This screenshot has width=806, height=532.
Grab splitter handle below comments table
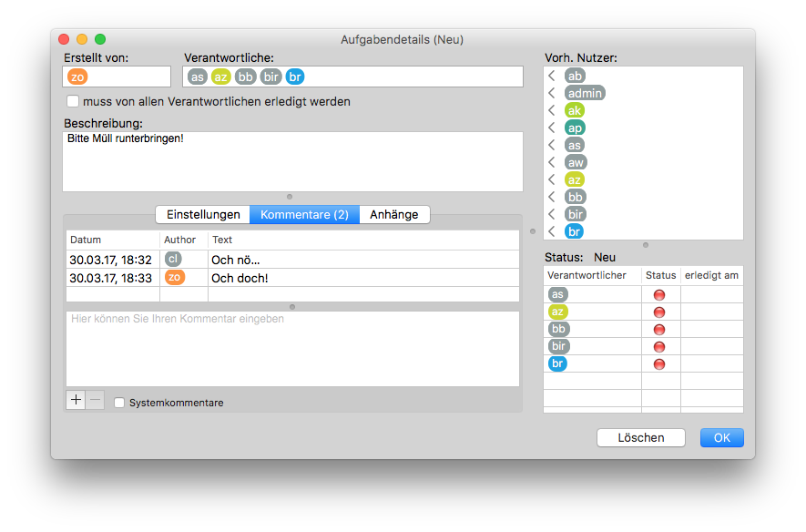[292, 307]
